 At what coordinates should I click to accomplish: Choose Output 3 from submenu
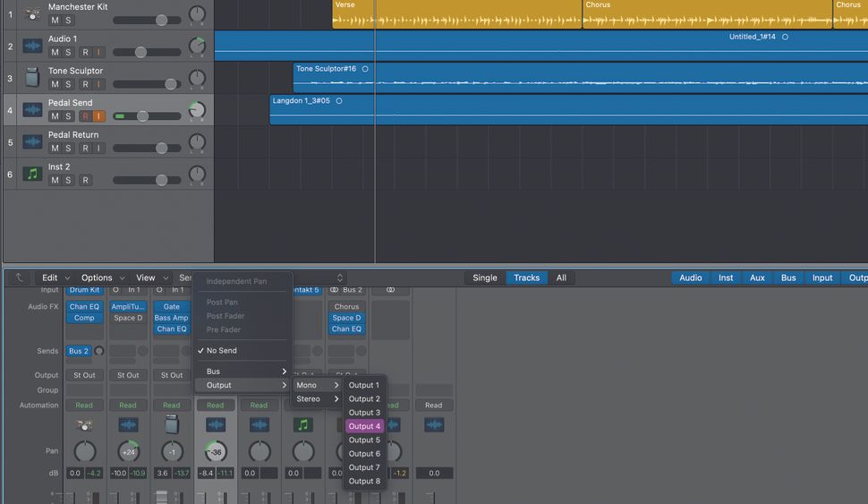coord(364,413)
